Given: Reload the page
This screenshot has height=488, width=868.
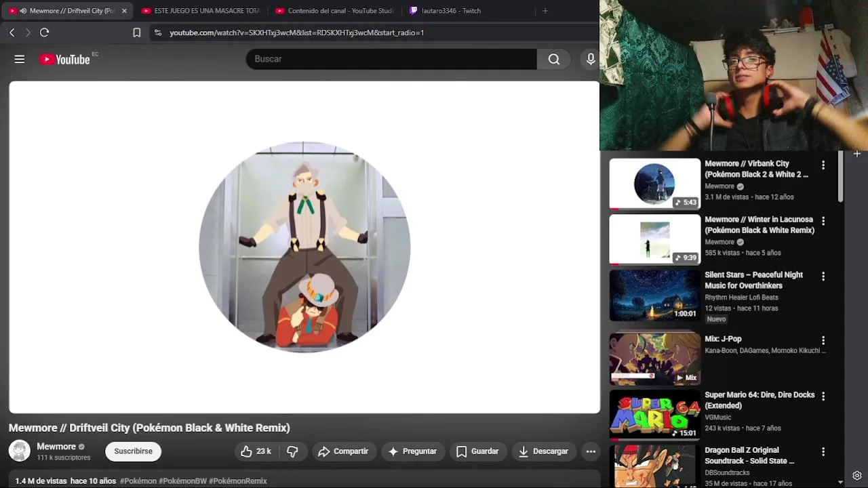Looking at the screenshot, I should point(45,33).
